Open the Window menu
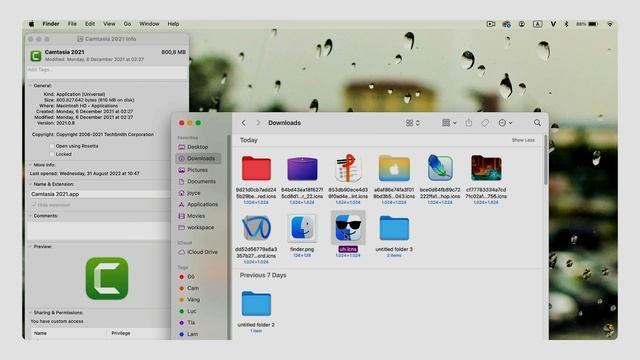 [x=149, y=24]
